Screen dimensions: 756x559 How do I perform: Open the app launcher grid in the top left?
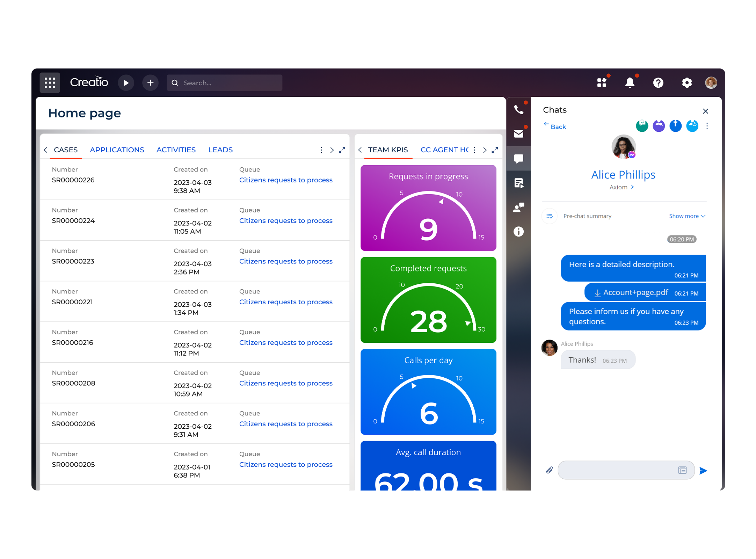49,82
